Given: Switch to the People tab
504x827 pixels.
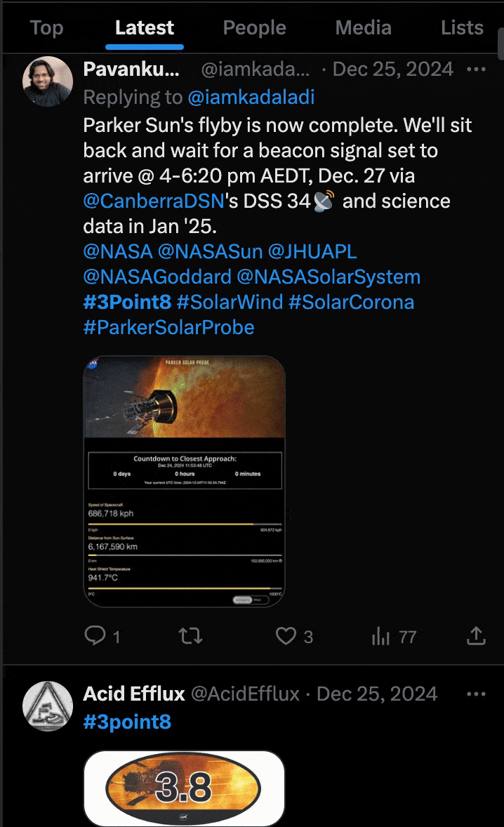Looking at the screenshot, I should tap(254, 28).
